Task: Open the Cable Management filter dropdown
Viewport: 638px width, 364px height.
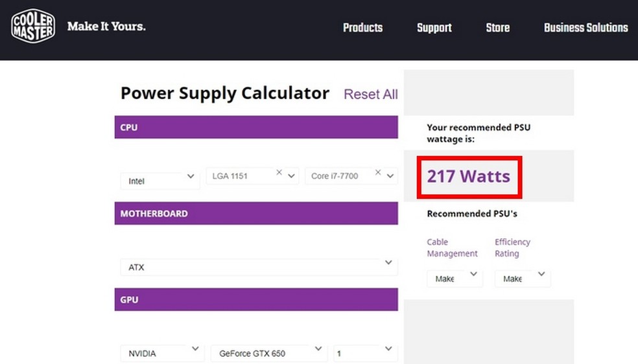Action: click(455, 279)
